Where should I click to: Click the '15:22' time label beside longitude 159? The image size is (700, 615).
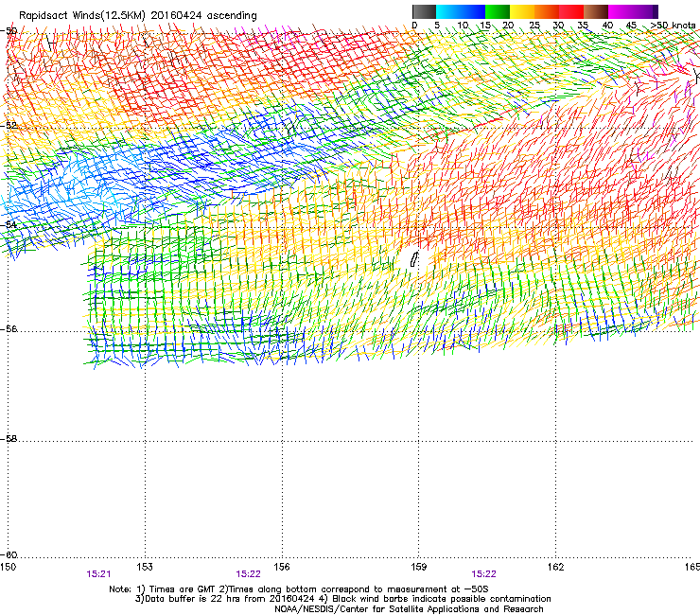[x=484, y=574]
